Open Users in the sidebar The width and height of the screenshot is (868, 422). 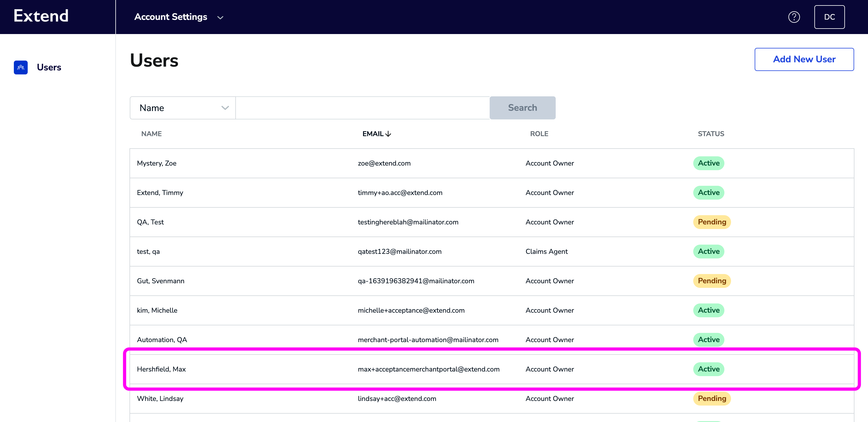point(49,67)
